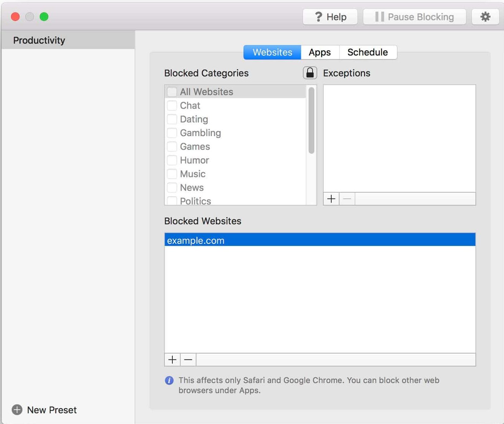Open settings with the gear icon
This screenshot has width=504, height=424.
tap(485, 17)
